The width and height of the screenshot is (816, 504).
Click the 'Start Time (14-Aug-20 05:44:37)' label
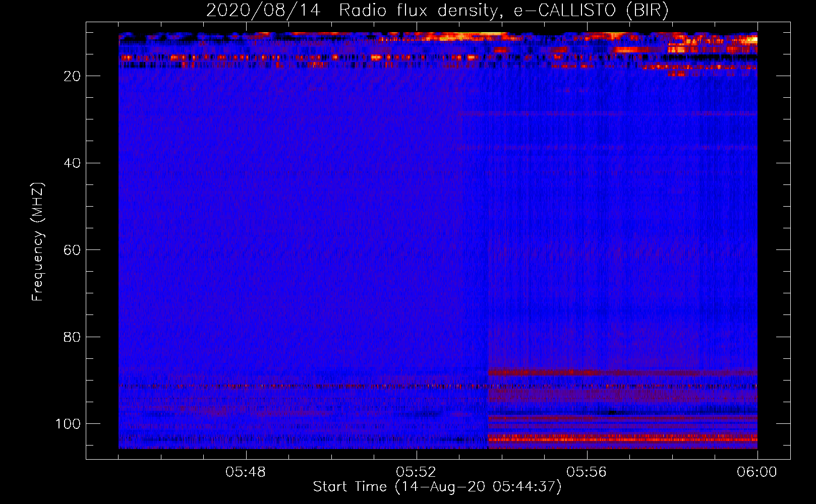(x=437, y=487)
